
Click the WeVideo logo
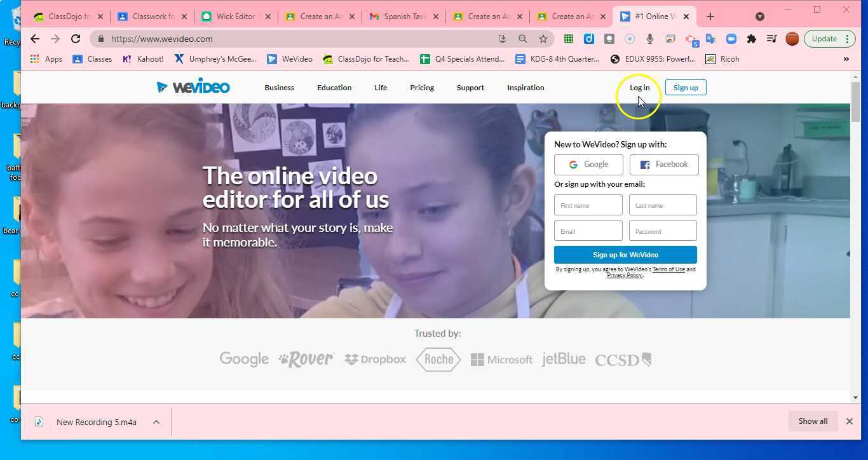(193, 87)
